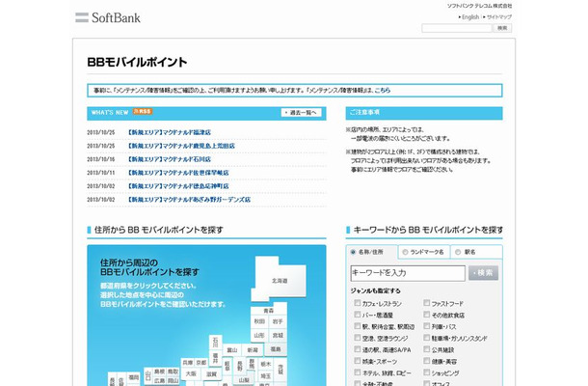Select 鳥取 prefecture on the map
588x386 pixels.
(x=173, y=372)
